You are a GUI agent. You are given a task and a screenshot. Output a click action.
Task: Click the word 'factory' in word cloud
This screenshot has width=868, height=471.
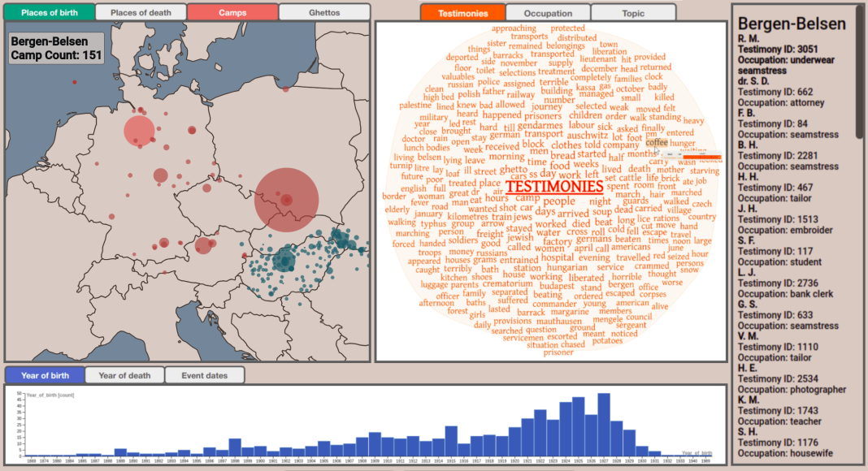pyautogui.click(x=557, y=241)
